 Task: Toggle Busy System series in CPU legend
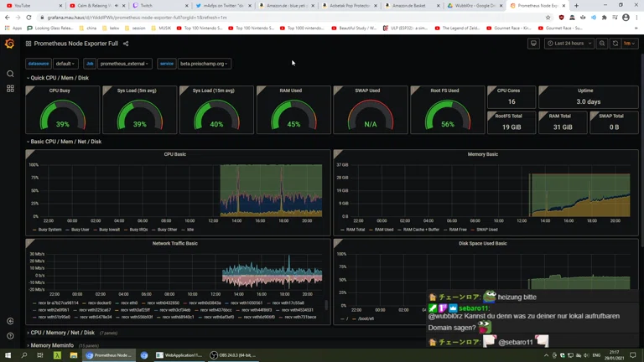(49, 230)
